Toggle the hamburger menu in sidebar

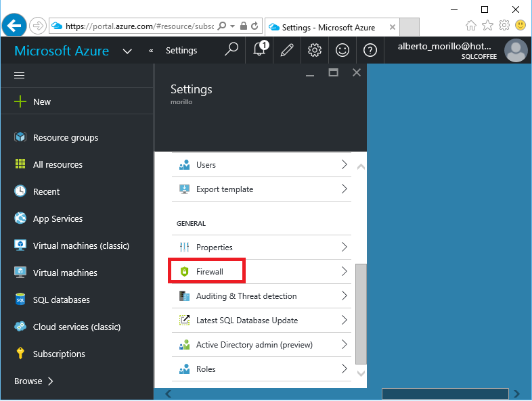tap(20, 75)
